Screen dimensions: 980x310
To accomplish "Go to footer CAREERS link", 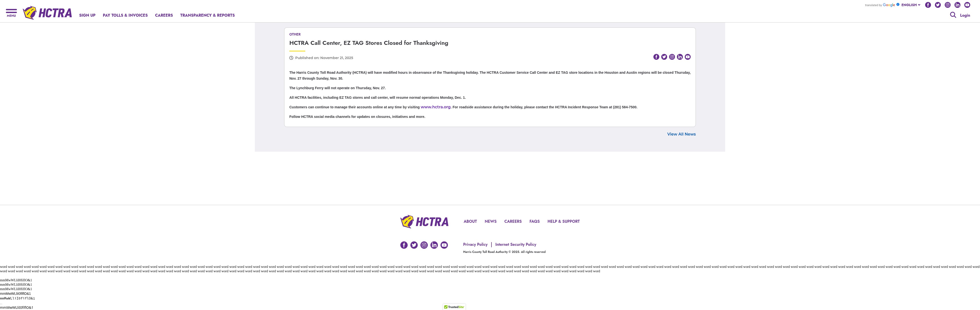I will point(513,221).
